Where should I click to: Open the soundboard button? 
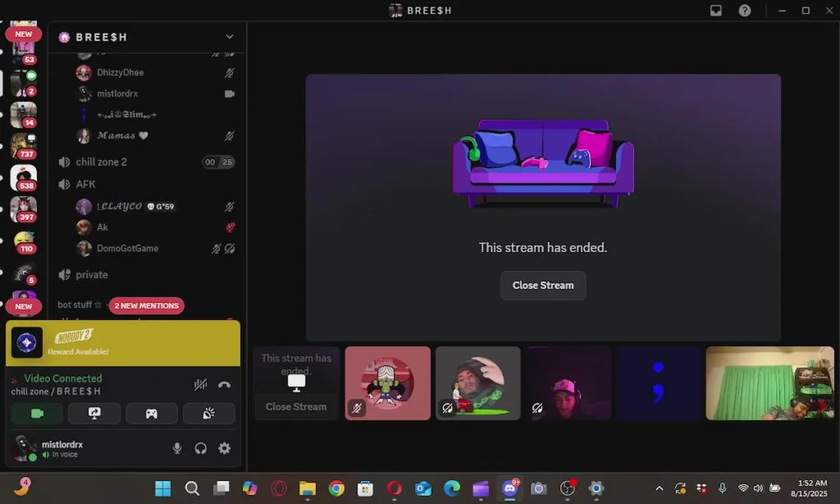click(x=209, y=414)
